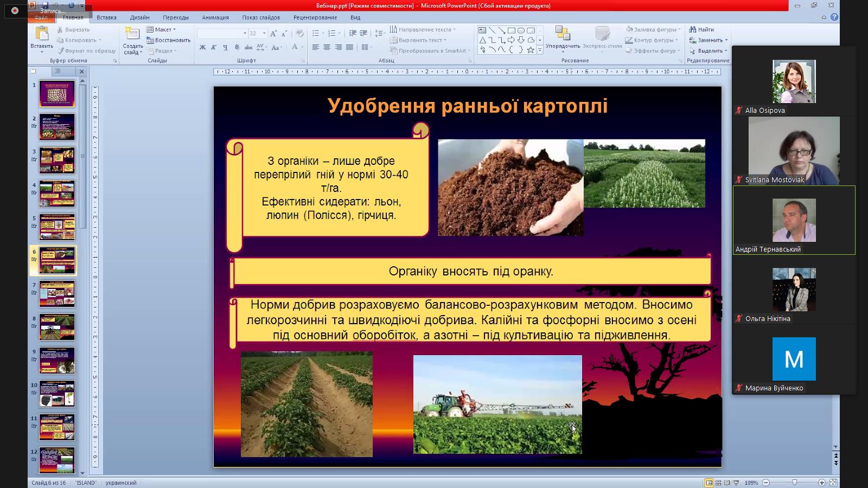Expand the Copy (Копировать) dropdown arrow
This screenshot has width=868, height=488.
click(x=100, y=40)
